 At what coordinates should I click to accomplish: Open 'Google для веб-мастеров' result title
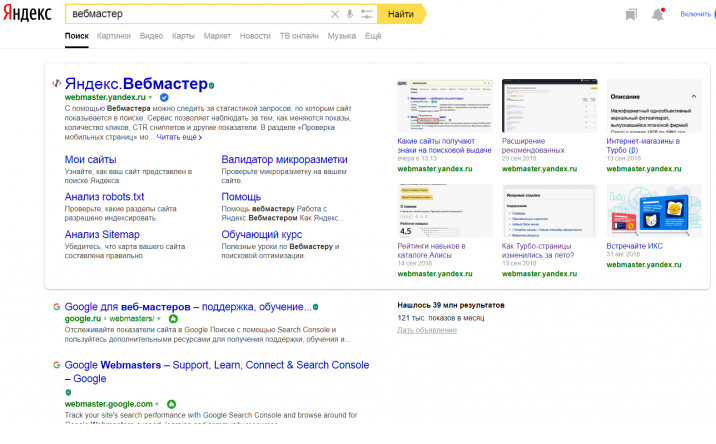click(188, 307)
